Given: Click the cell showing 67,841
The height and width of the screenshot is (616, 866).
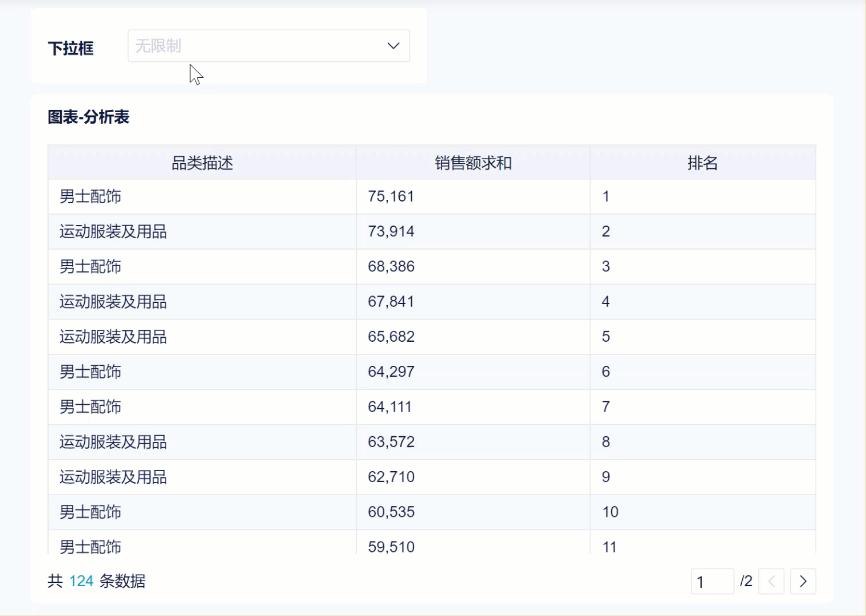Looking at the screenshot, I should coord(391,302).
